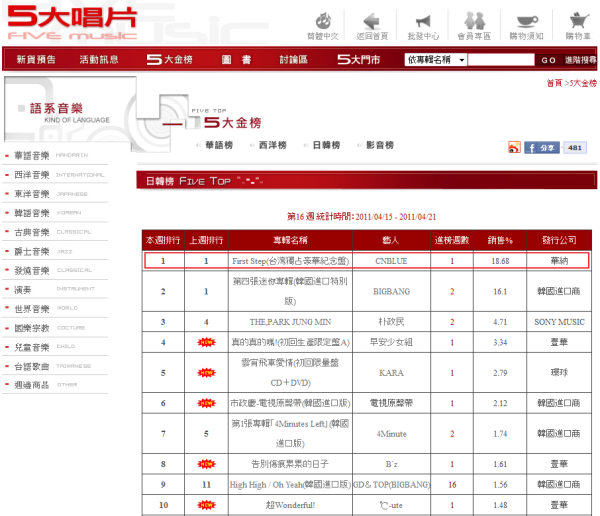Viewport: 600px width, 516px height.
Task: Select 週邊商品 in the sidebar
Action: click(32, 385)
